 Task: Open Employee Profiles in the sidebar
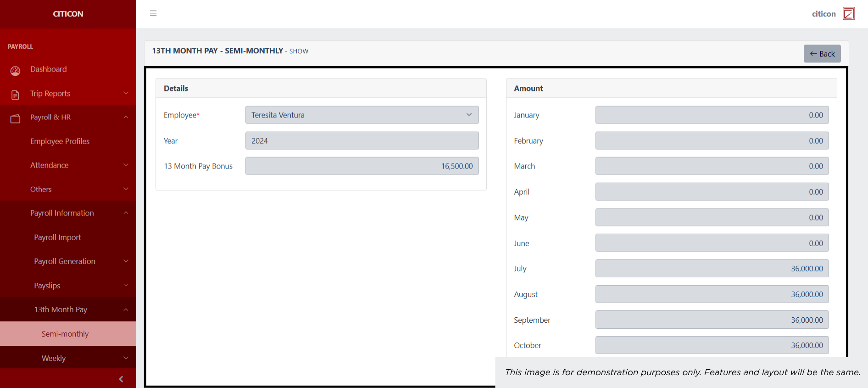[x=60, y=141]
